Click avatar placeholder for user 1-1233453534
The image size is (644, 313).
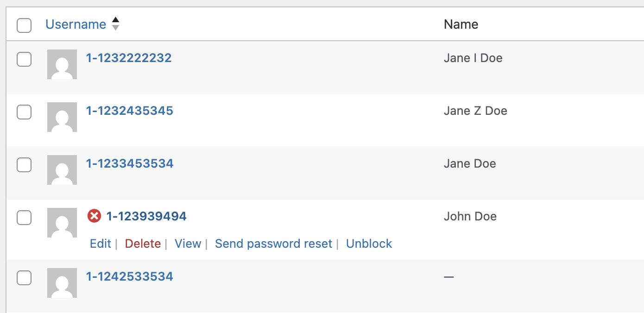62,170
